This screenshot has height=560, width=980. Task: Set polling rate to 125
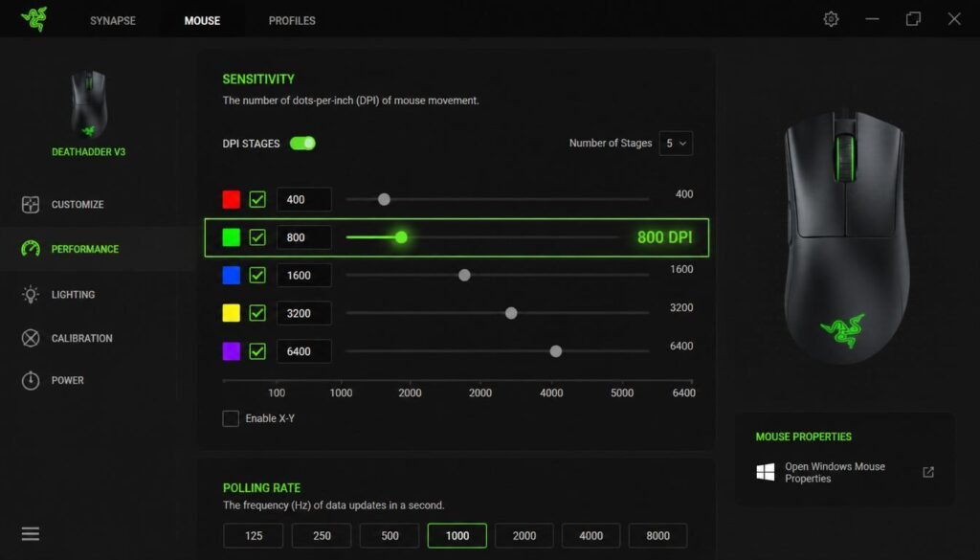click(253, 536)
